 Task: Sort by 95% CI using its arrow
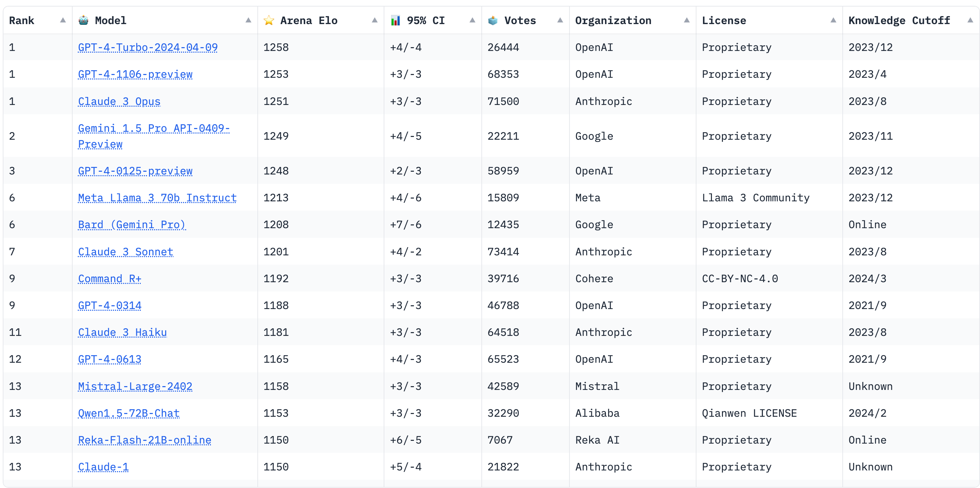tap(472, 20)
